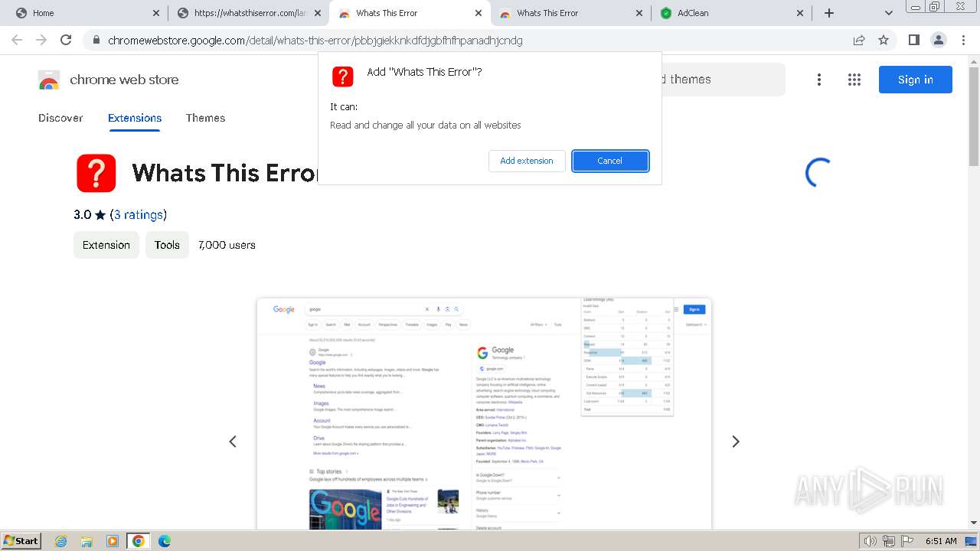
Task: Open the Discover tab
Action: tap(60, 118)
